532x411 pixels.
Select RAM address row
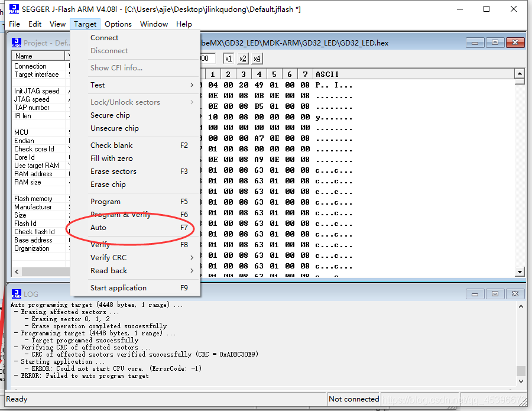point(41,174)
